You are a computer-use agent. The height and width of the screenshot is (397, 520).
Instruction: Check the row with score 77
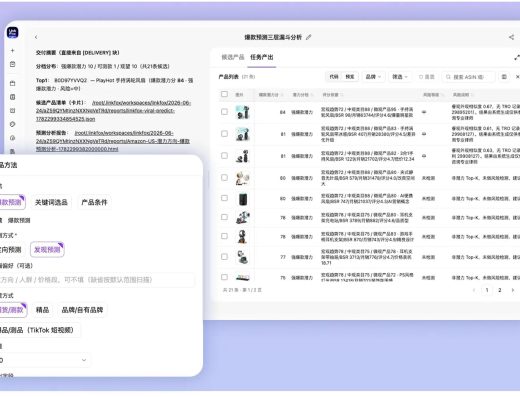pyautogui.click(x=224, y=257)
